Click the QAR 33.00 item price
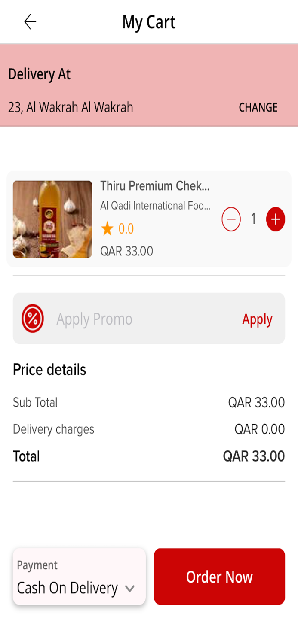 click(x=127, y=251)
